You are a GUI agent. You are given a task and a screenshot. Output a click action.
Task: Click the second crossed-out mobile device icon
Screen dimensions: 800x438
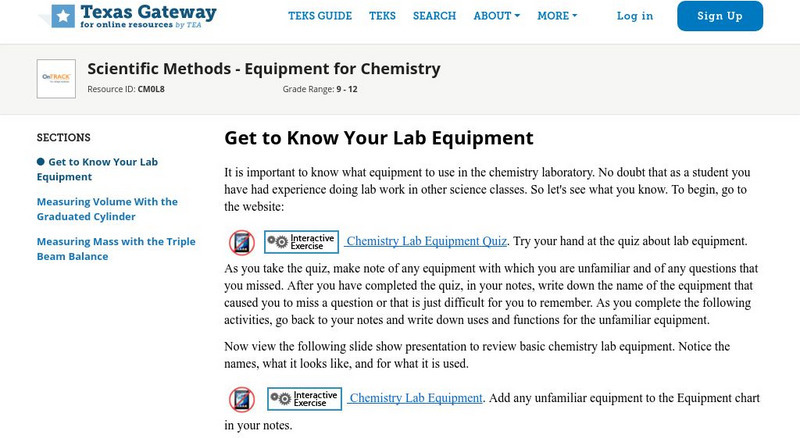241,399
